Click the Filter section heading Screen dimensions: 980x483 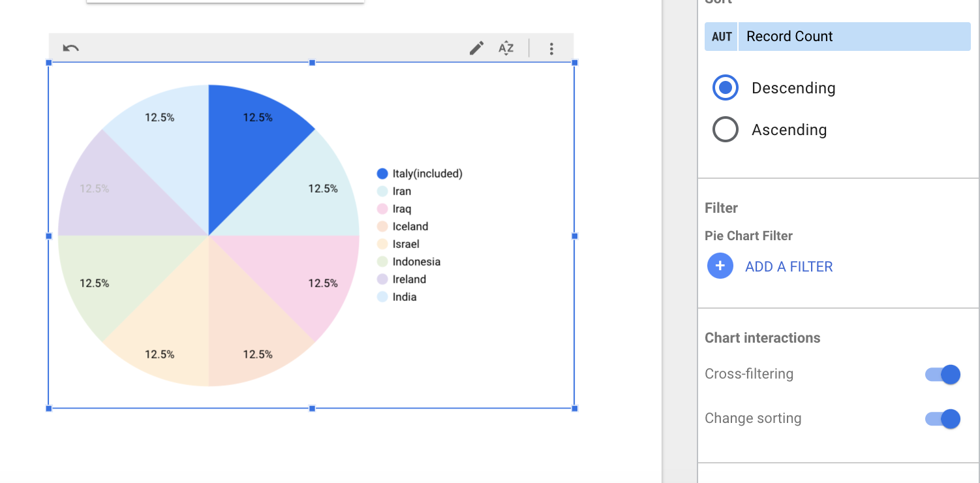click(721, 208)
